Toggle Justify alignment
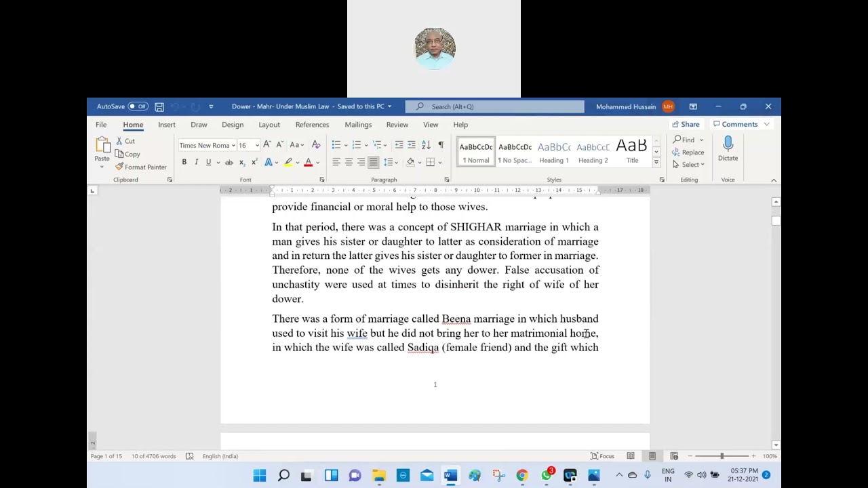Screen dimensions: 868x488 373,162
